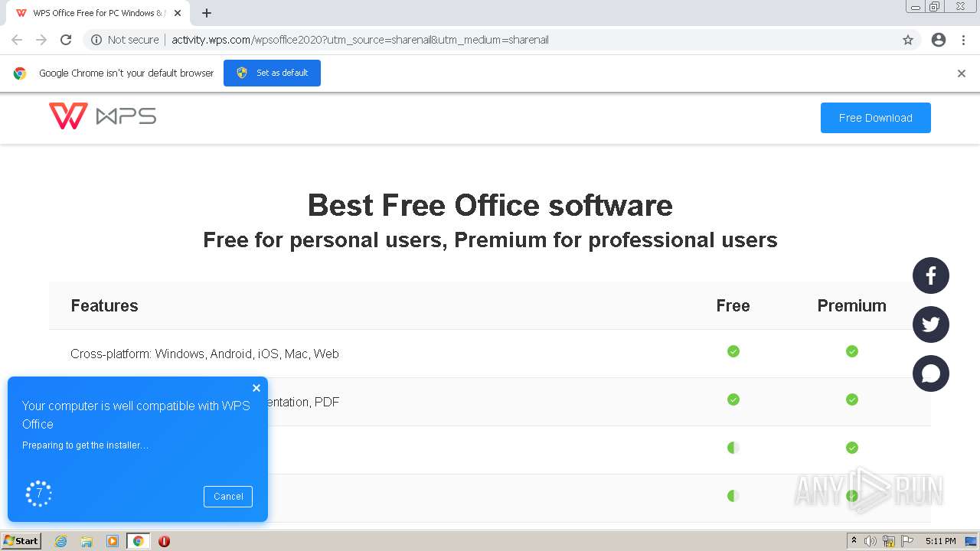The width and height of the screenshot is (980, 551).
Task: View site info Not secure indicator
Action: (125, 40)
